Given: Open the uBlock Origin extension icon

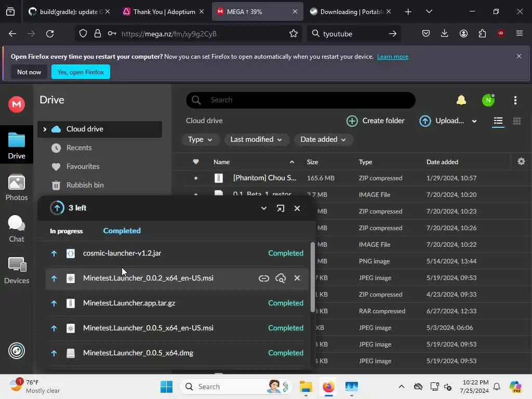Looking at the screenshot, I should point(501,33).
